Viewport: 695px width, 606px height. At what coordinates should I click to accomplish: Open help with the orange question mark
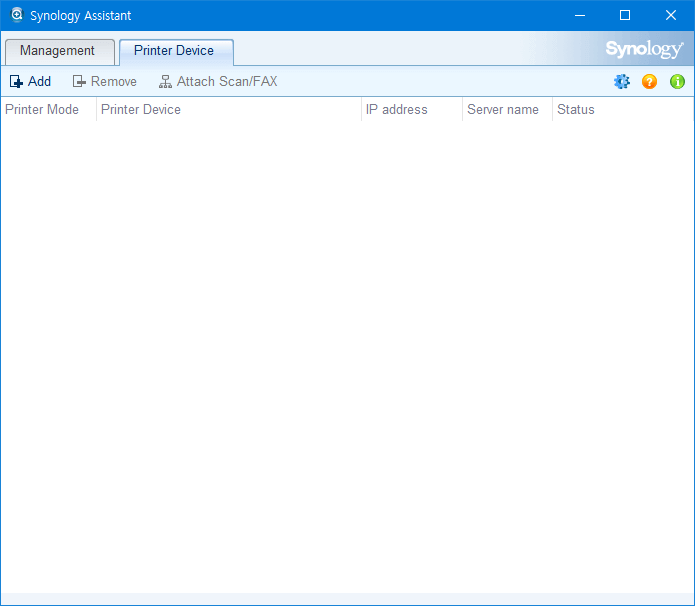pos(650,82)
